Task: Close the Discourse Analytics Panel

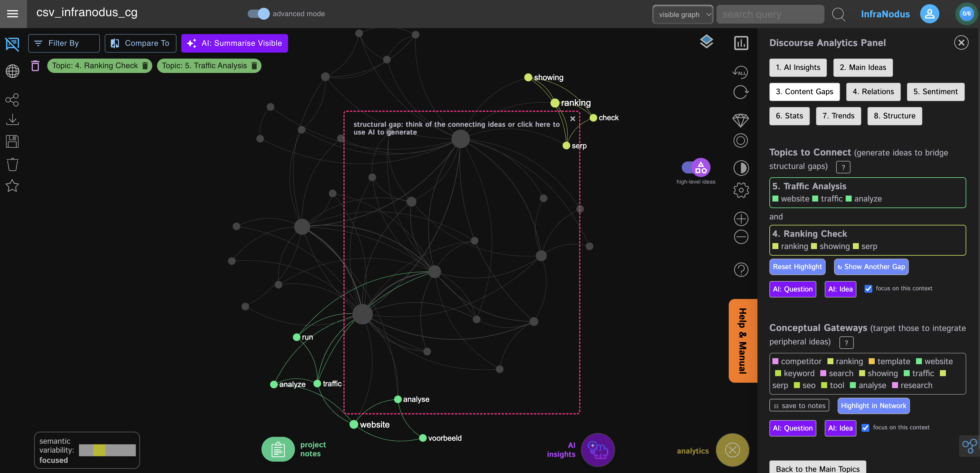Action: tap(961, 42)
